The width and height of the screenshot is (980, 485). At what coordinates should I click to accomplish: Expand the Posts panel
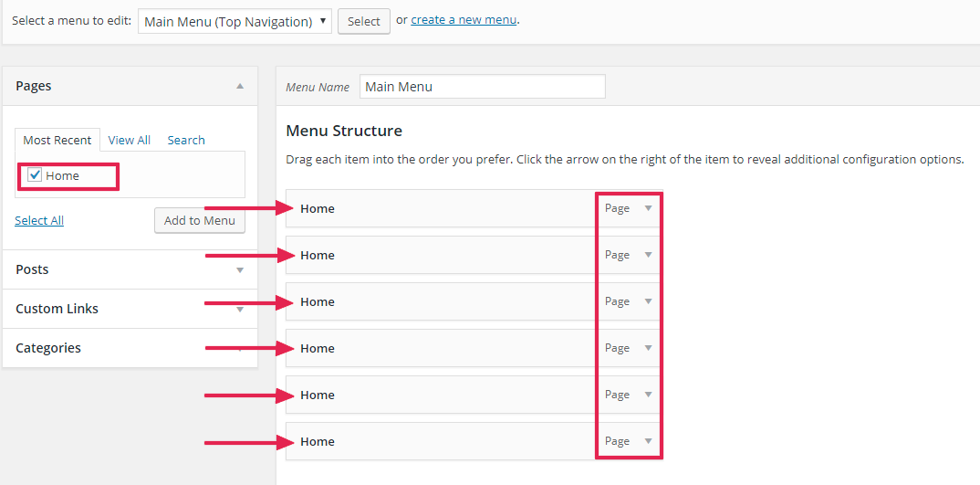[x=240, y=270]
